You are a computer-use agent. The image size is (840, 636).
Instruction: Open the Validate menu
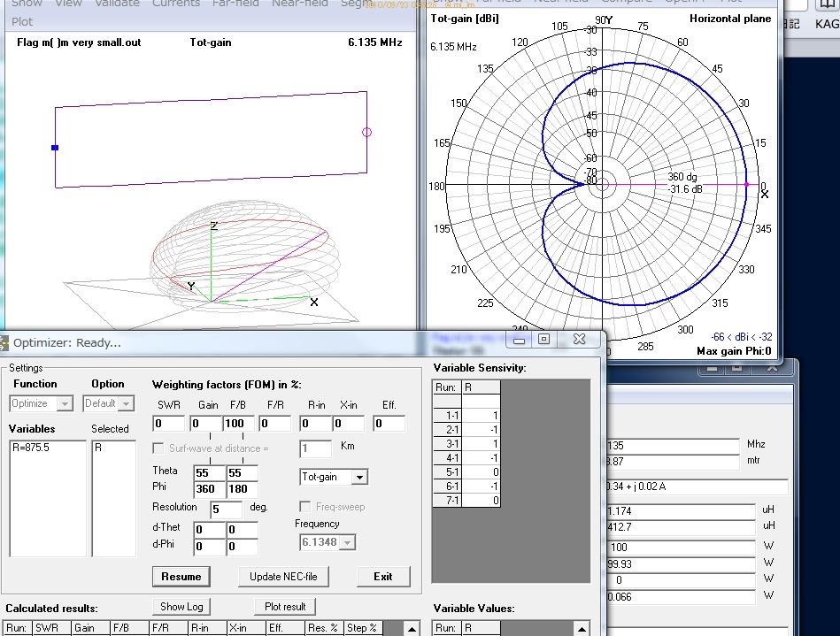click(117, 4)
